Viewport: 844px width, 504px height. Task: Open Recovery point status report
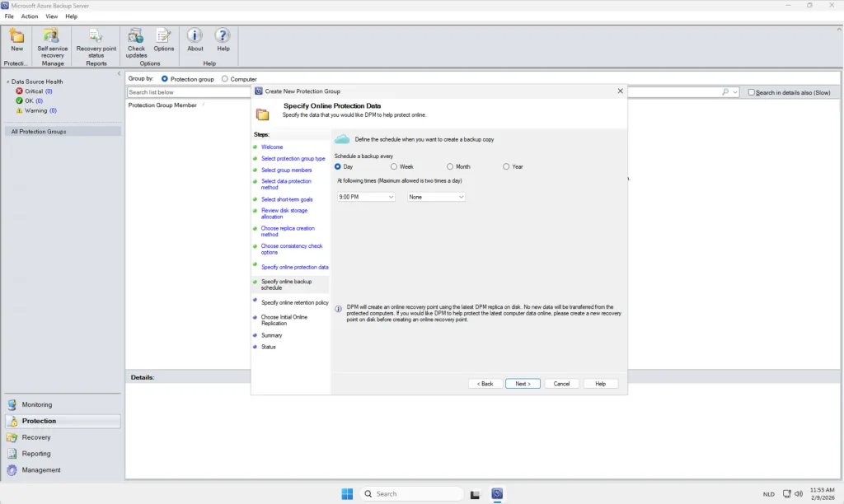pyautogui.click(x=96, y=36)
